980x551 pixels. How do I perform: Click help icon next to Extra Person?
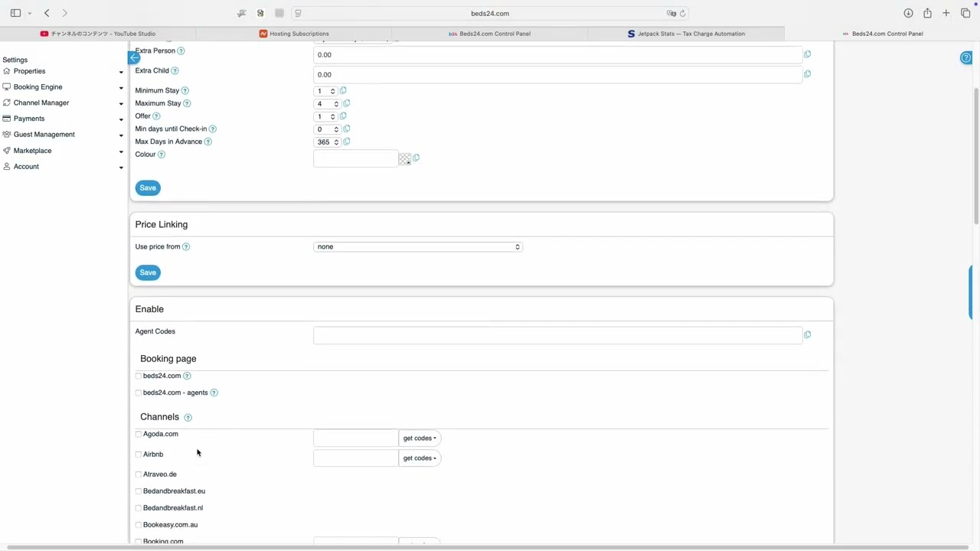click(x=181, y=51)
